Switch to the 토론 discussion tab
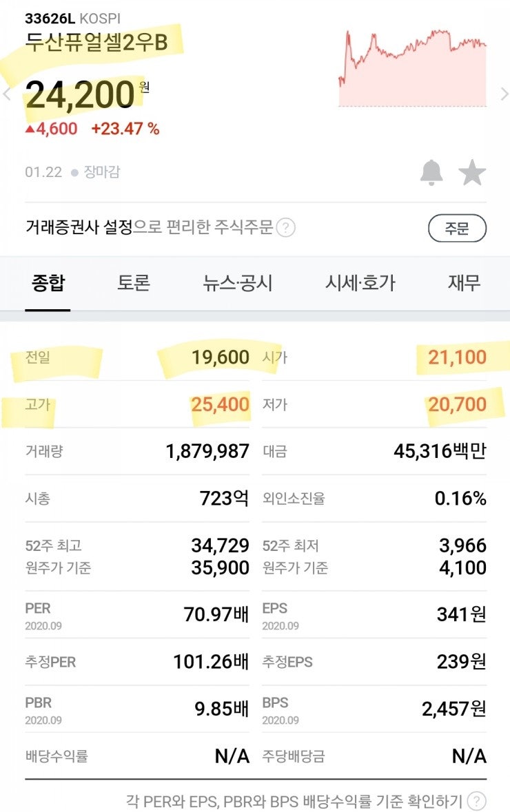510x812 pixels. (133, 282)
